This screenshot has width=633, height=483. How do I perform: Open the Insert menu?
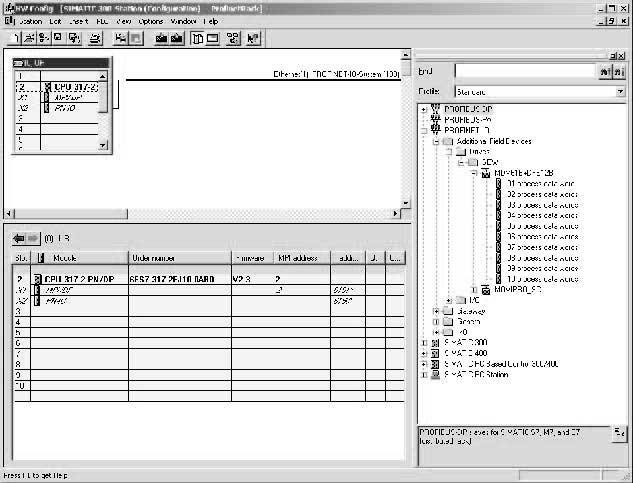(x=78, y=21)
